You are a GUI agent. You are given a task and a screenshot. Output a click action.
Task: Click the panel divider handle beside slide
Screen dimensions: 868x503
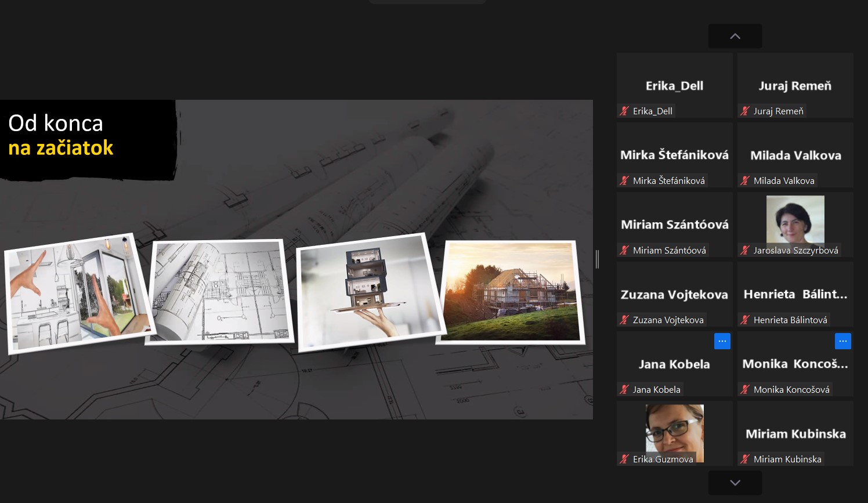(597, 259)
